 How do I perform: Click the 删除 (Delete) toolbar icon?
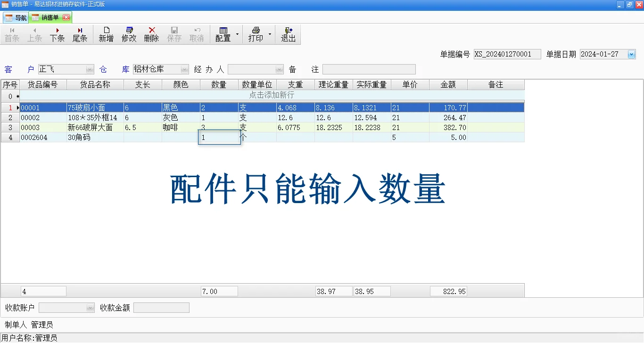click(x=151, y=34)
